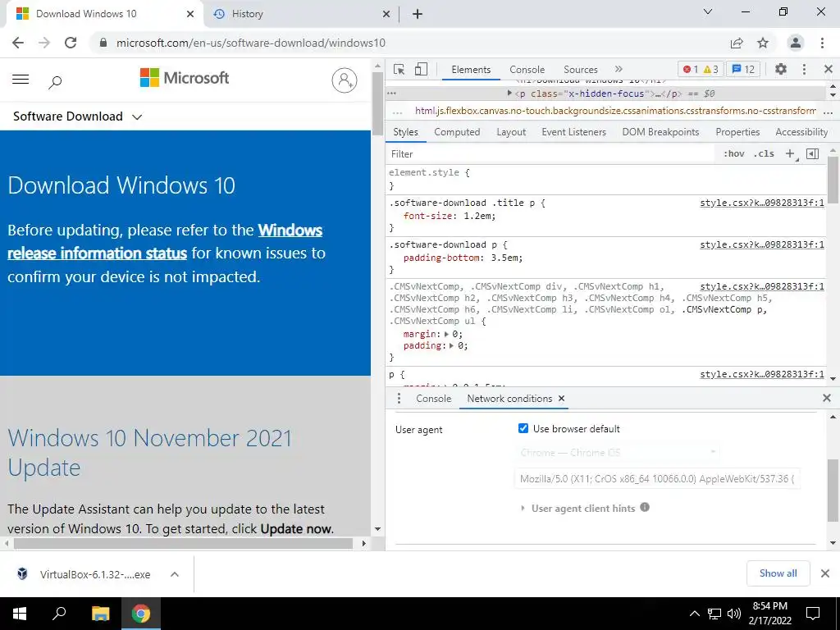Click the address bar URL
Image resolution: width=840 pixels, height=630 pixels.
tap(251, 43)
